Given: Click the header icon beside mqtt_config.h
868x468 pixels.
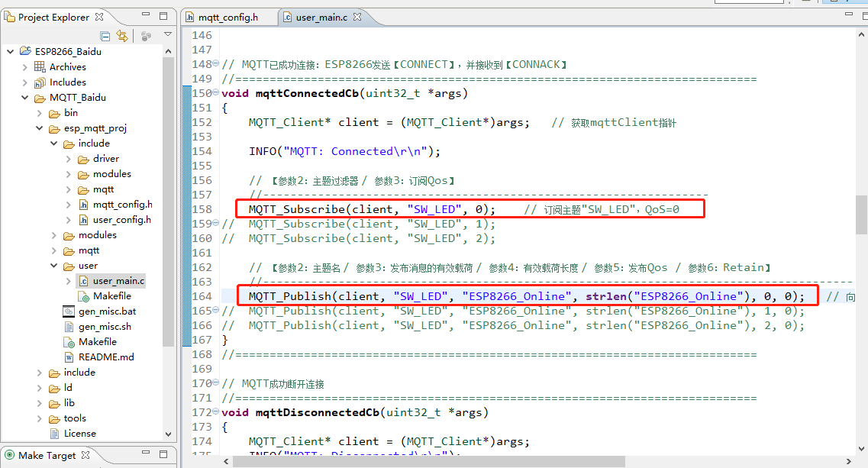Looking at the screenshot, I should (83, 204).
